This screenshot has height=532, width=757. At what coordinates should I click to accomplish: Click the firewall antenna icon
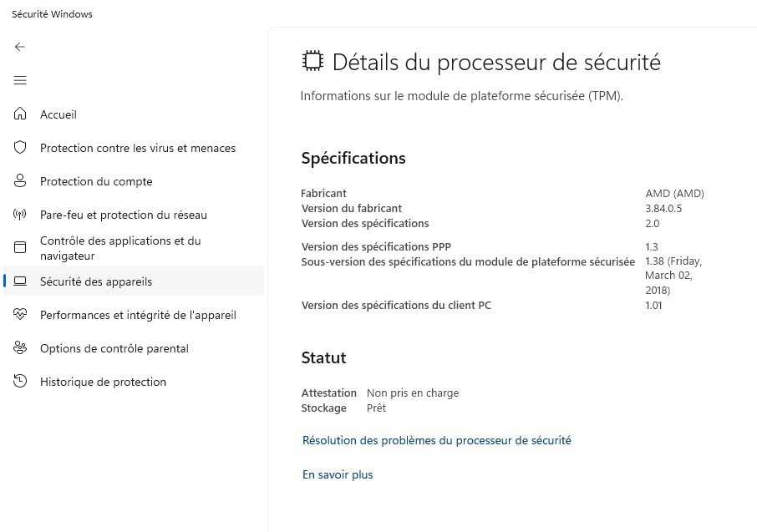(x=20, y=215)
